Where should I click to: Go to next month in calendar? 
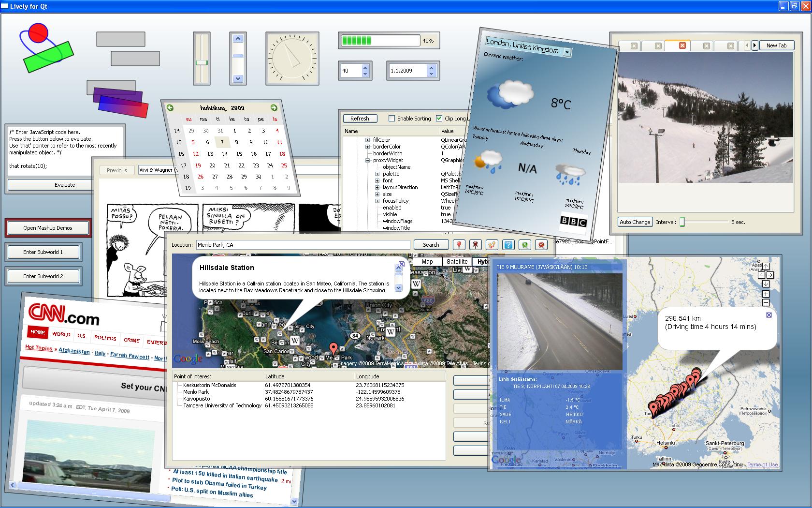(274, 107)
